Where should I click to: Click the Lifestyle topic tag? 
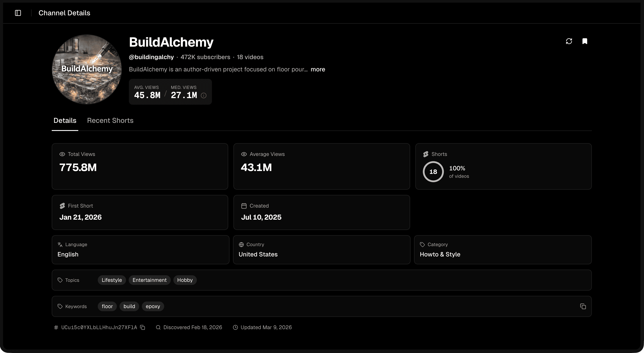(112, 280)
